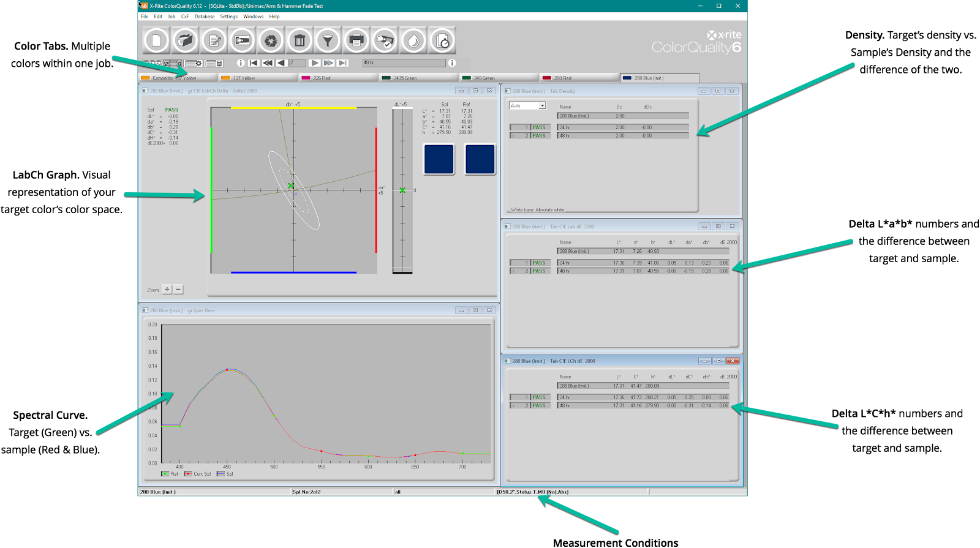
Task: Click the 288 Blue reference row in LCh table
Action: [643, 386]
